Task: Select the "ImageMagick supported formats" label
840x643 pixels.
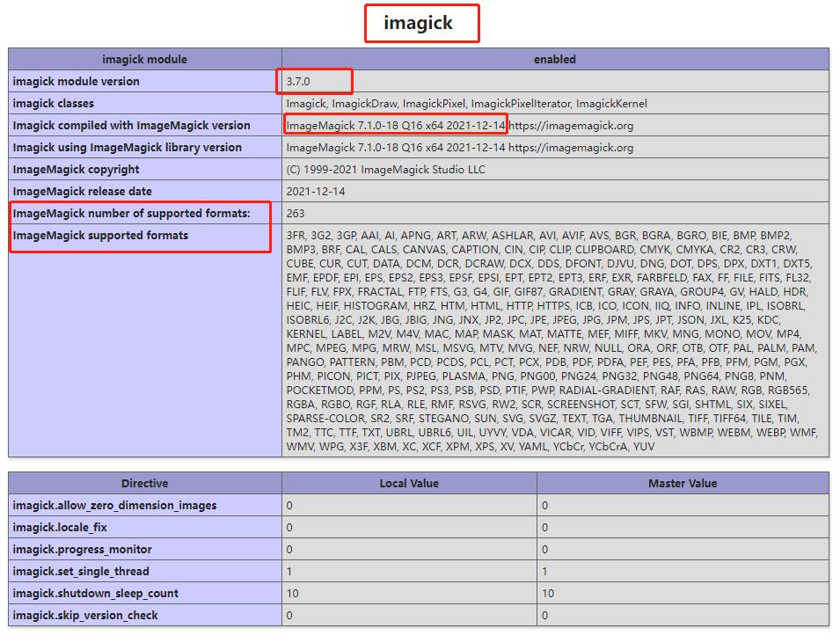Action: (100, 235)
